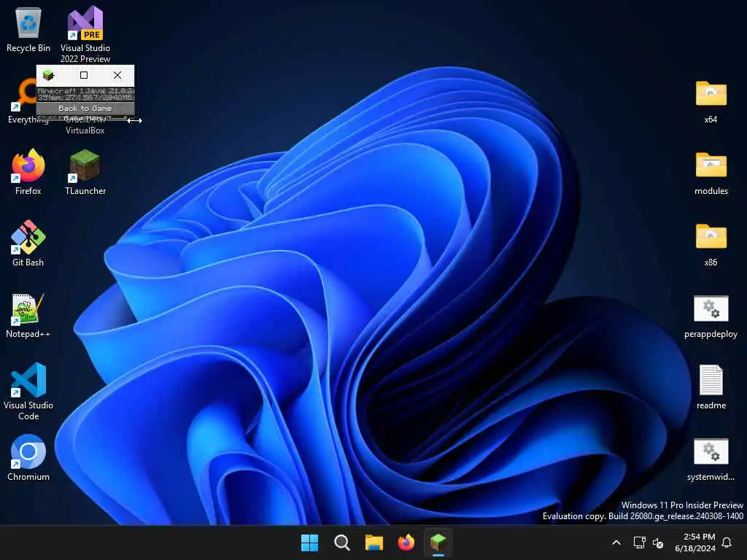The width and height of the screenshot is (747, 560).
Task: Open Firefox from the taskbar
Action: [406, 542]
